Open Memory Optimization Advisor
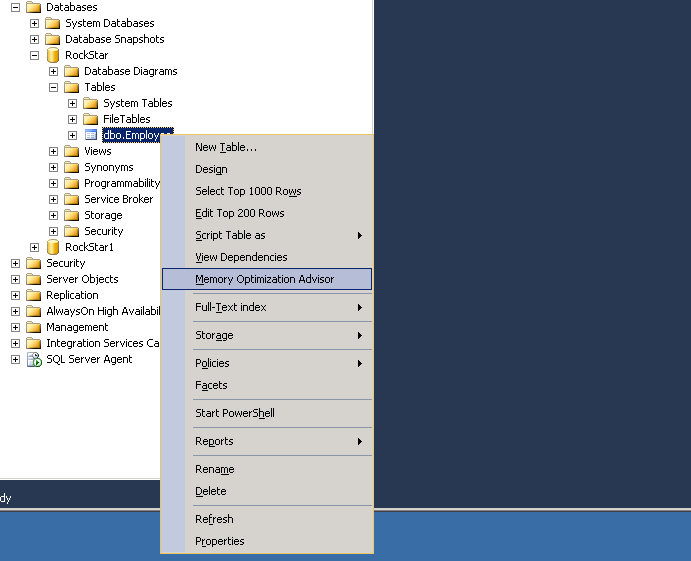 click(x=265, y=279)
